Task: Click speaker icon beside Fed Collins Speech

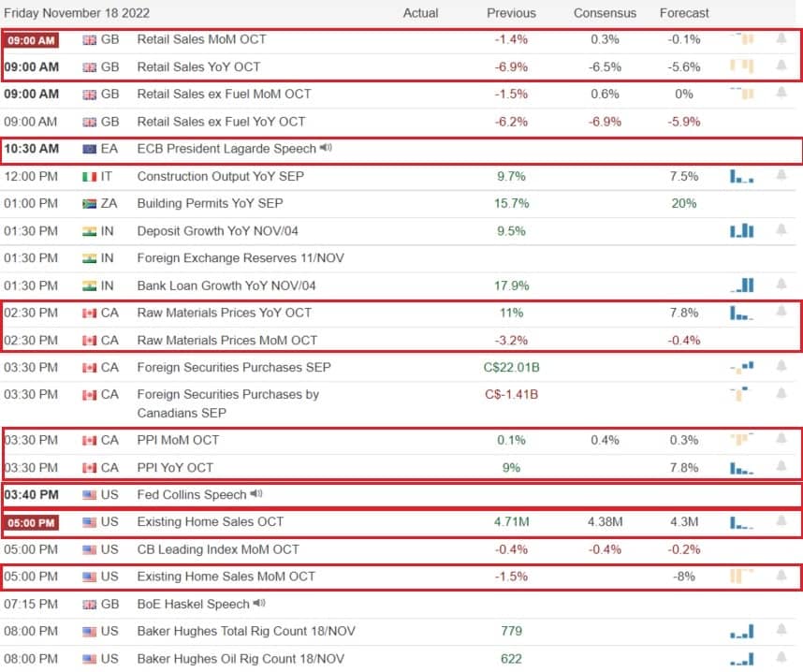Action: click(256, 494)
